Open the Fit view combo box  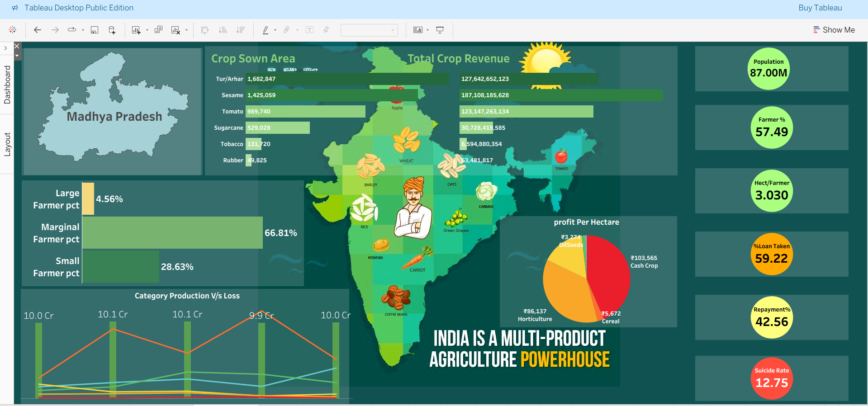coord(369,30)
